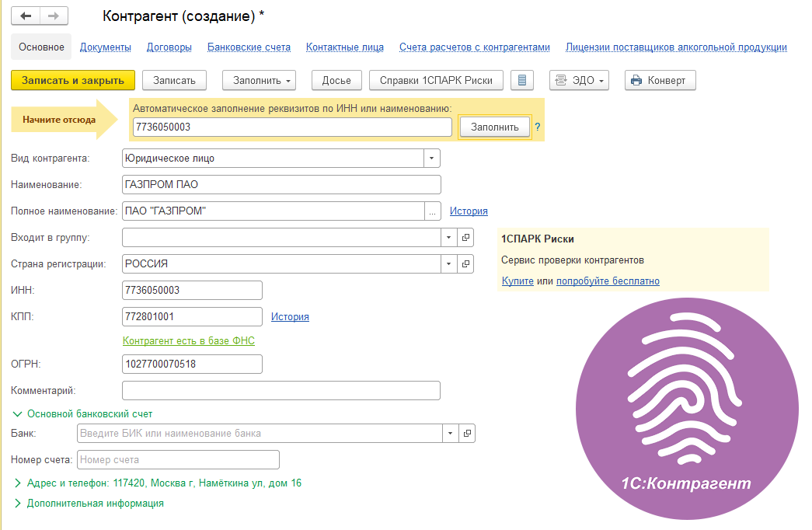Open group selection form icon for Входит в группу

[x=465, y=237]
